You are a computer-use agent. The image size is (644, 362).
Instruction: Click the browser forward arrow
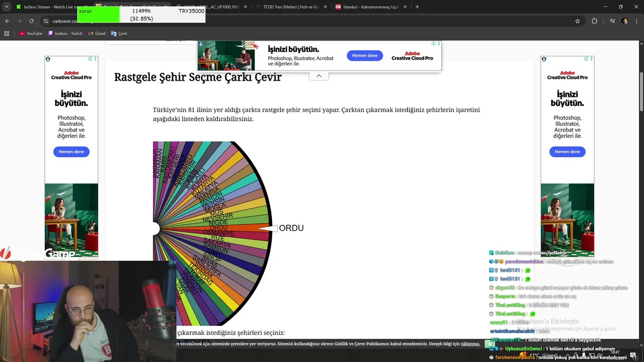click(x=19, y=21)
